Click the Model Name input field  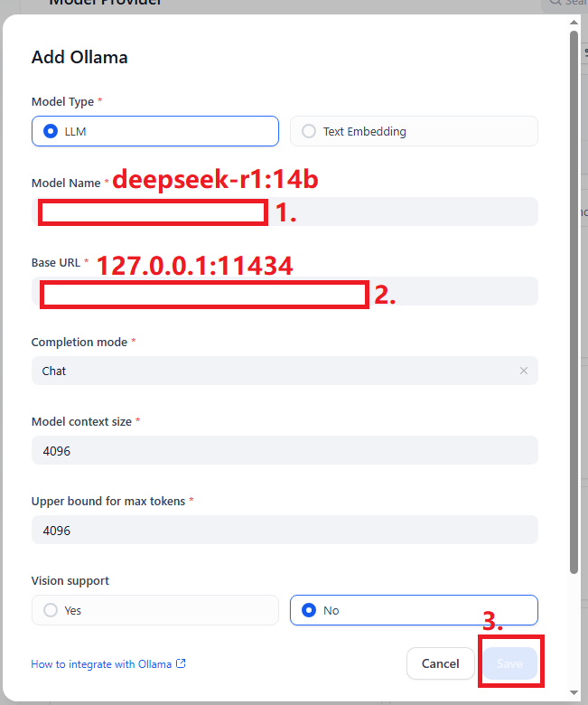coord(285,211)
